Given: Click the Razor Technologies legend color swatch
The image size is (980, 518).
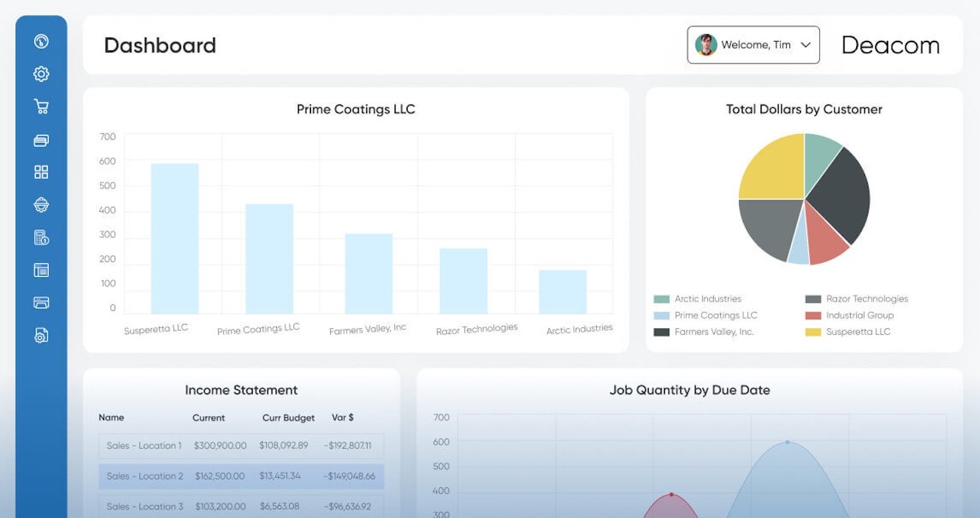Looking at the screenshot, I should click(x=813, y=300).
